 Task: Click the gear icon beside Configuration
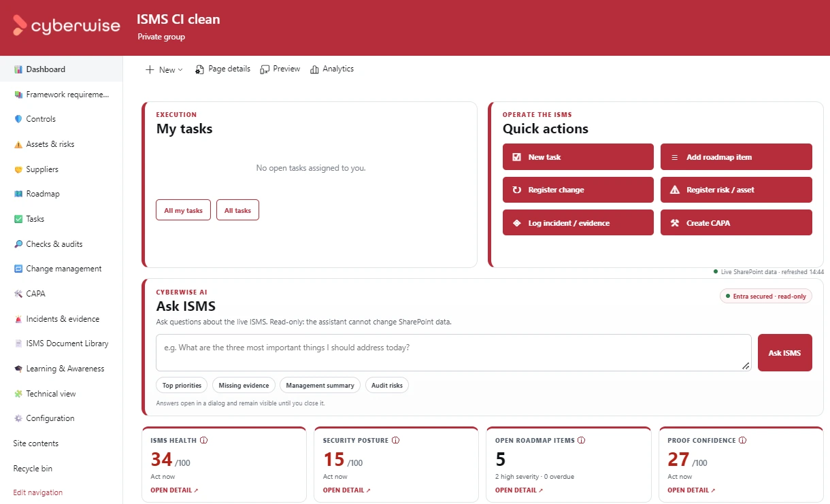pos(18,418)
